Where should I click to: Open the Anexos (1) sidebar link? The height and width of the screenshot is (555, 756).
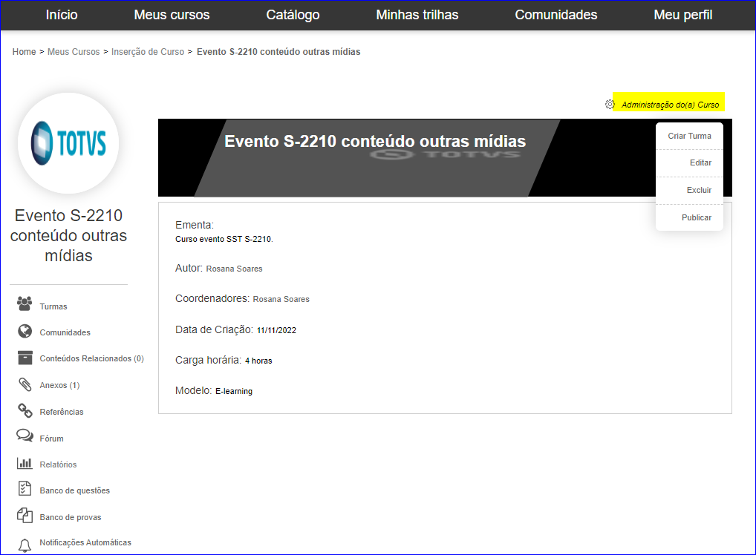coord(59,385)
